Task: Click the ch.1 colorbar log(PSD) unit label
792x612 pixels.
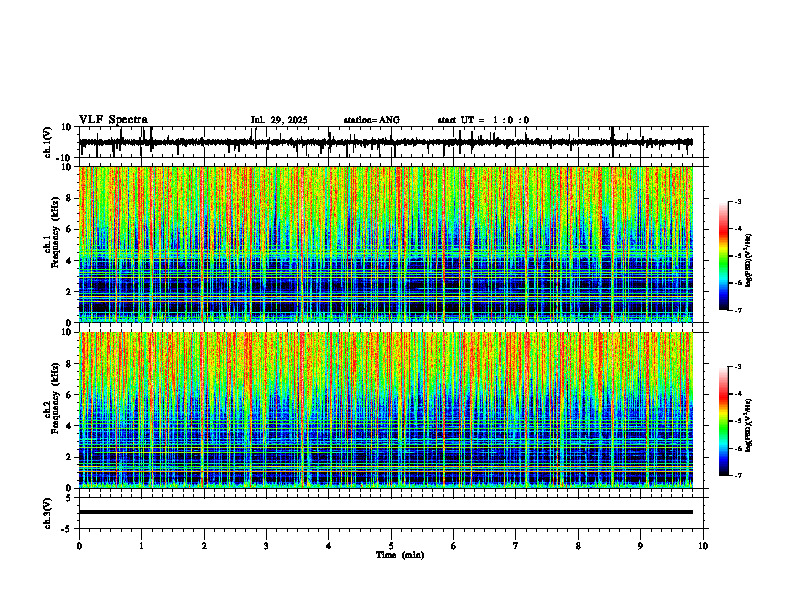Action: click(x=749, y=261)
